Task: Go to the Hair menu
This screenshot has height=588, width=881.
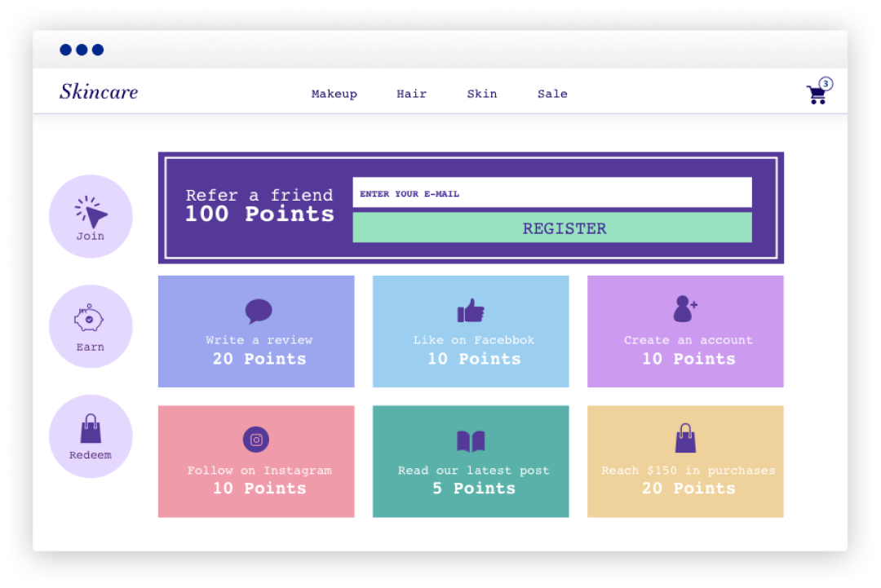Action: (412, 94)
